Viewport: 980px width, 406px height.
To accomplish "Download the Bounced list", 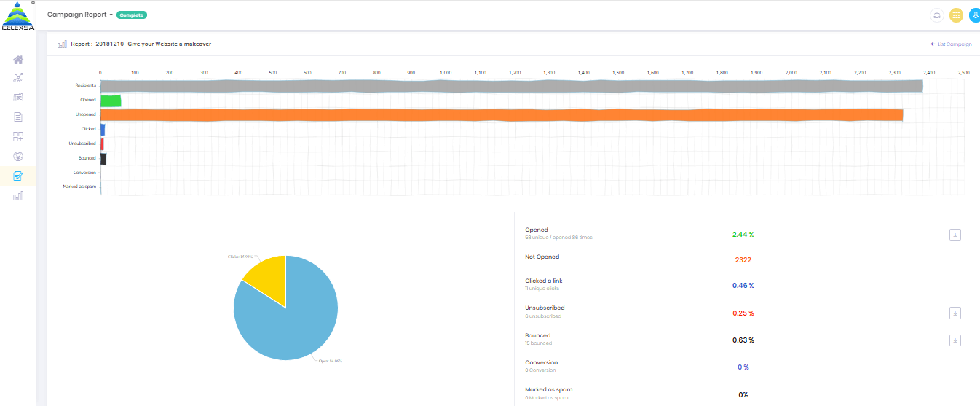I will point(955,340).
